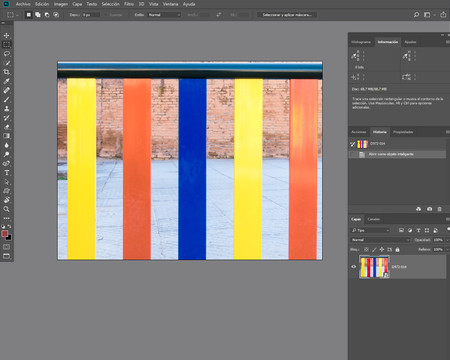Select the Clone Stamp tool

pyautogui.click(x=6, y=109)
